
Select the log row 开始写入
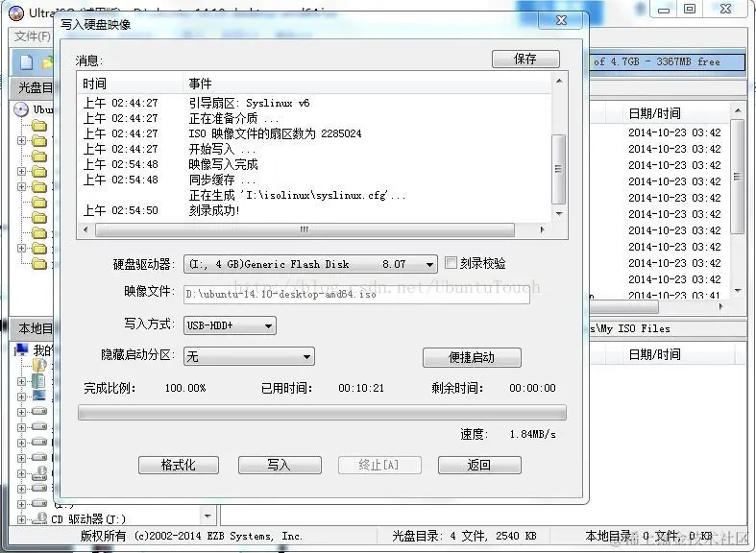point(314,149)
